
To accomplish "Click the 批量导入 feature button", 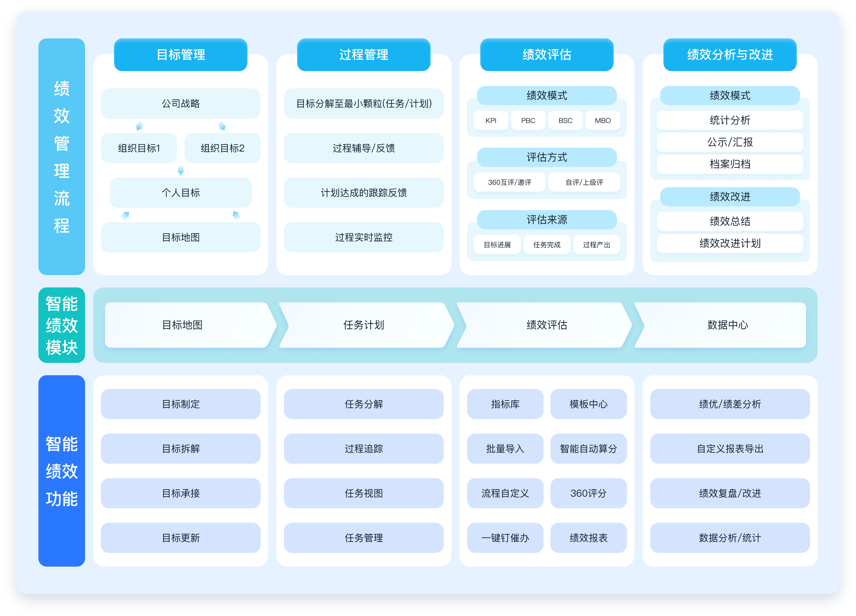I will pyautogui.click(x=505, y=448).
